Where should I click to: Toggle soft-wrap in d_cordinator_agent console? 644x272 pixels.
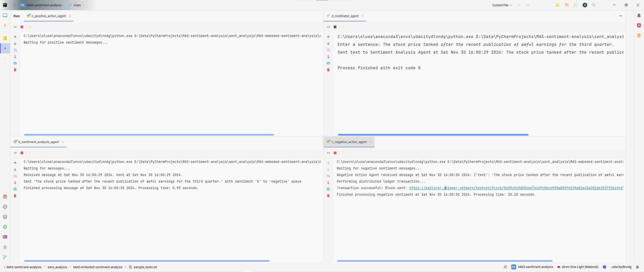pos(328,50)
